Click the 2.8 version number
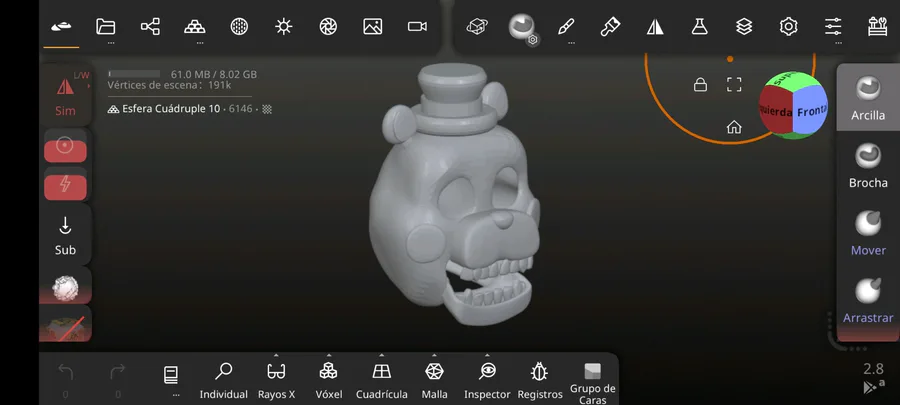The height and width of the screenshot is (405, 900). tap(873, 368)
